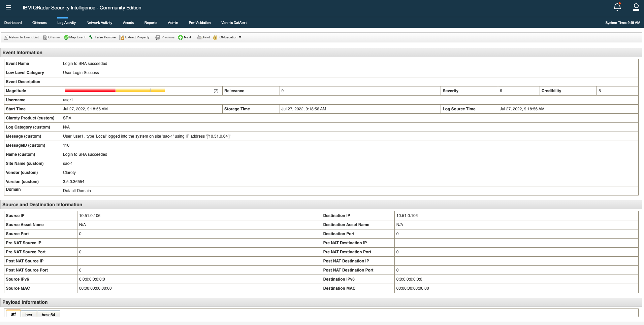
Task: Click Vendor value 'Claroty'
Action: [x=69, y=173]
